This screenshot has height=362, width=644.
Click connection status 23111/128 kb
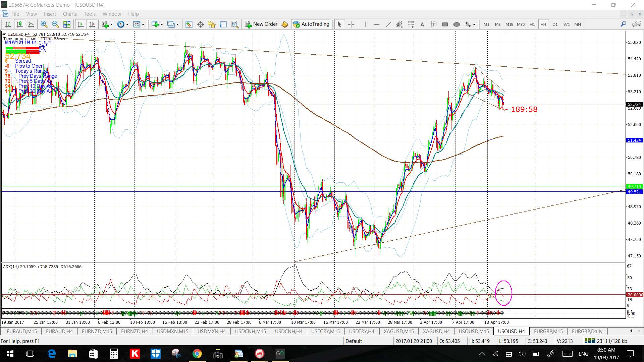click(x=606, y=341)
